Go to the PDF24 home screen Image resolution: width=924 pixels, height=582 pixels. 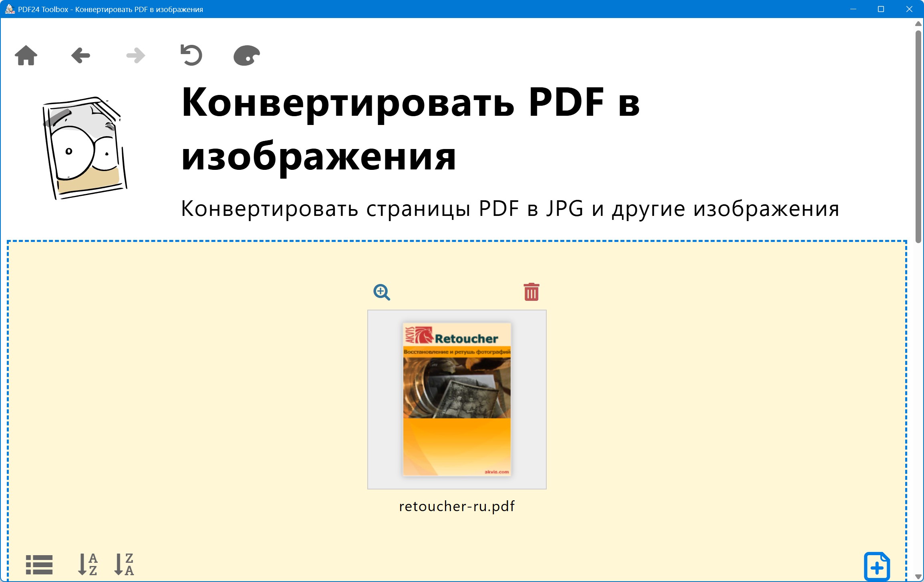[x=26, y=55]
